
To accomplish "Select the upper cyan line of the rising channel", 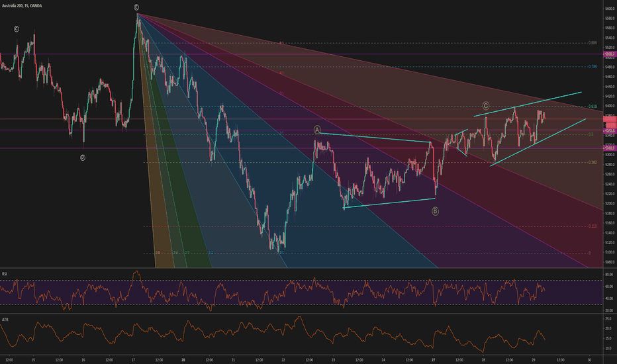I will tap(528, 104).
